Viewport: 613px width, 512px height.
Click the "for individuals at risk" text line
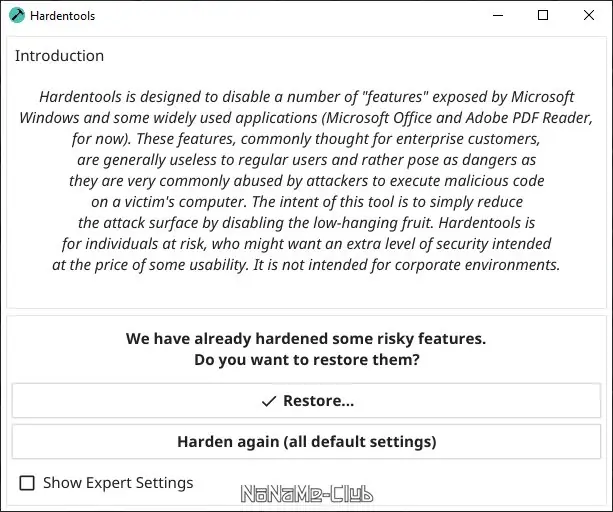[x=306, y=243]
